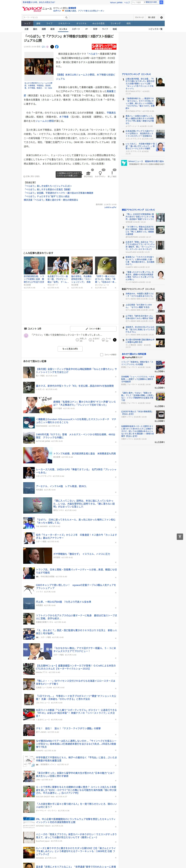Screen dimensions: 186x868
Task: Open the ランキング tab
Action: click(x=115, y=24)
